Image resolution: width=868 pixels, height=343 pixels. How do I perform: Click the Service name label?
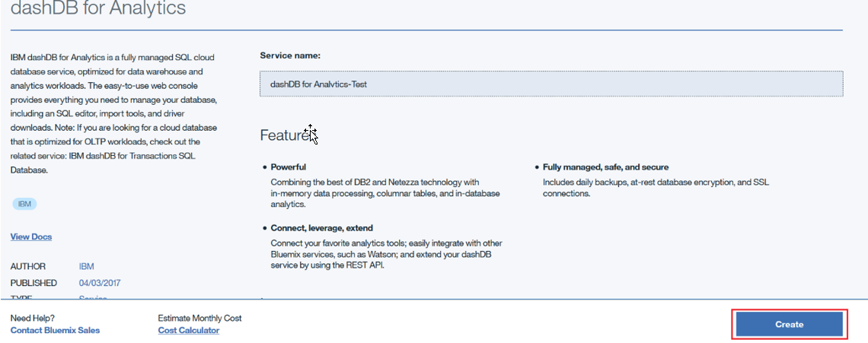(290, 56)
